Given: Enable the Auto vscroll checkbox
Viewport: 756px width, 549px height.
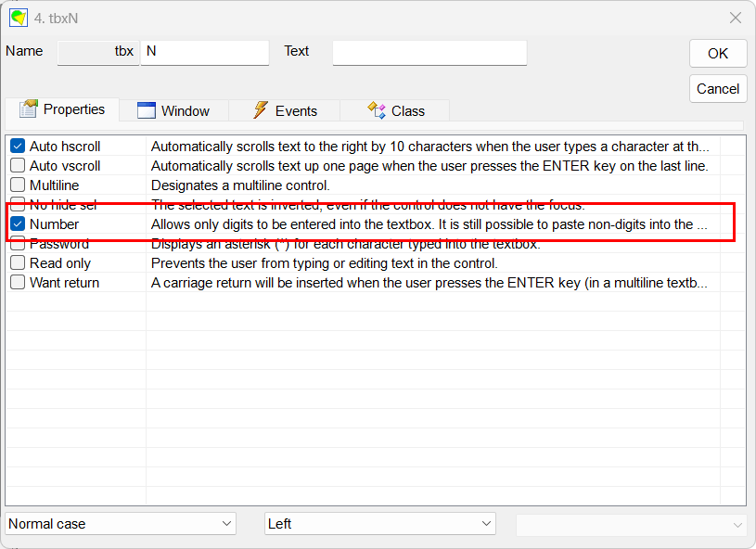Looking at the screenshot, I should click(x=18, y=165).
